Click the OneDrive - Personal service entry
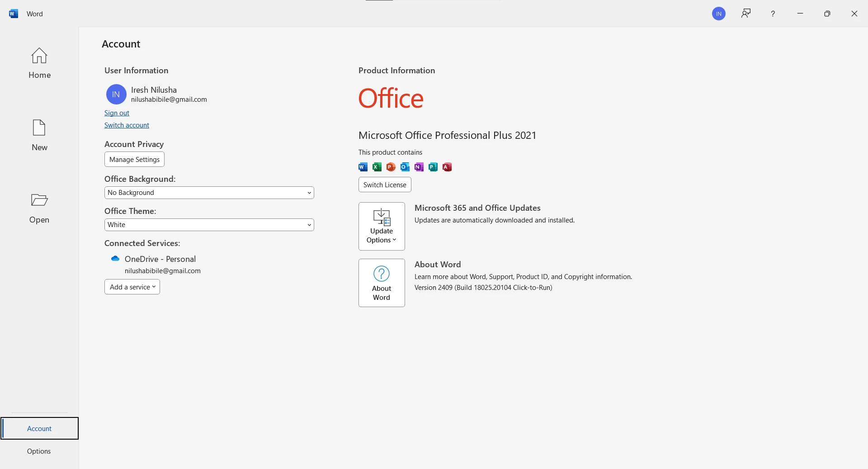Viewport: 868px width, 469px height. tap(160, 259)
